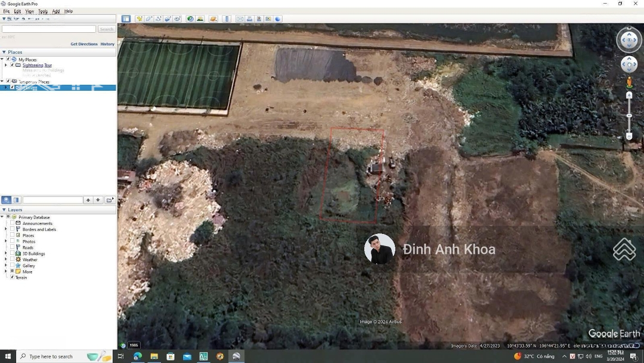
Task: Enable the Roads layer checkbox
Action: (x=13, y=247)
